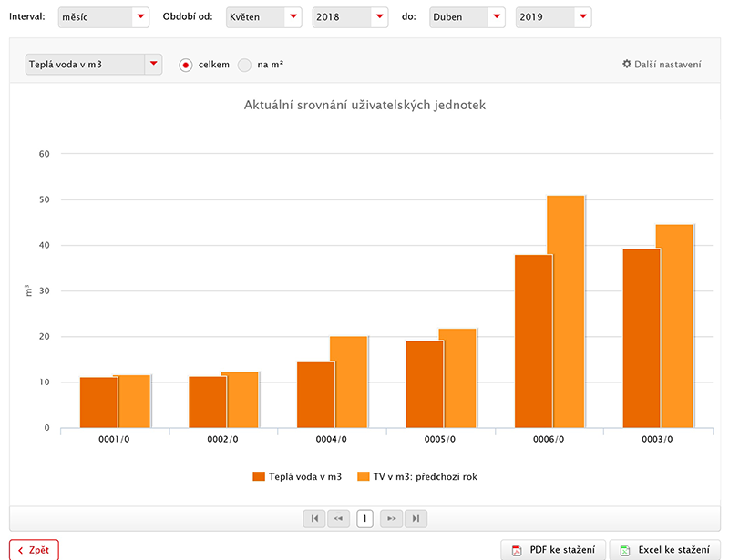Go to first page of pagination
Viewport: 729px width, 560px height.
point(314,519)
